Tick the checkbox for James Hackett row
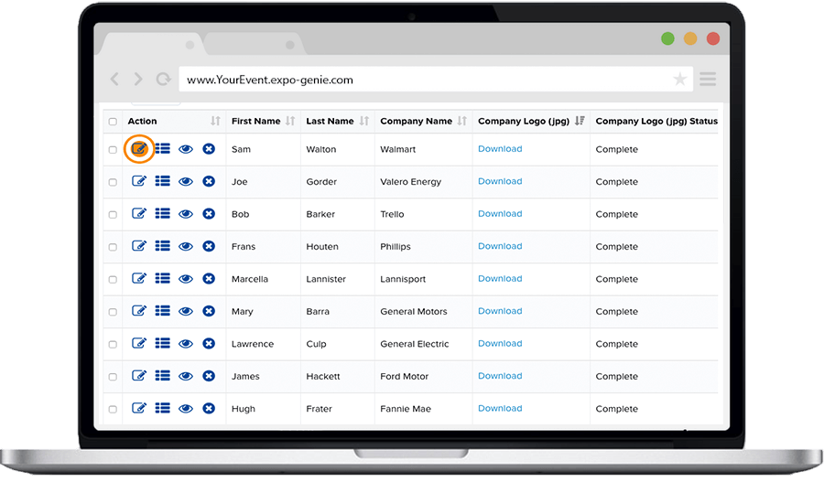This screenshot has height=504, width=824. pyautogui.click(x=113, y=377)
